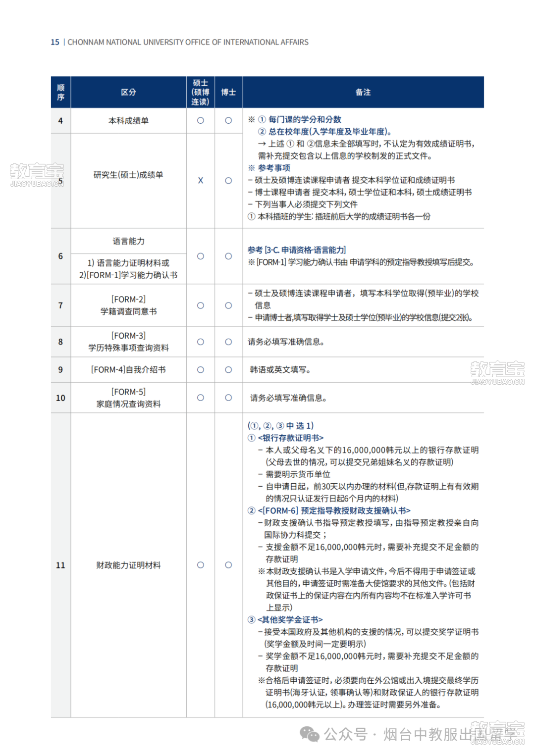Viewport: 535px width, 756px height.
Task: Select the "学历特殊事项查询资料" text
Action: [x=128, y=348]
